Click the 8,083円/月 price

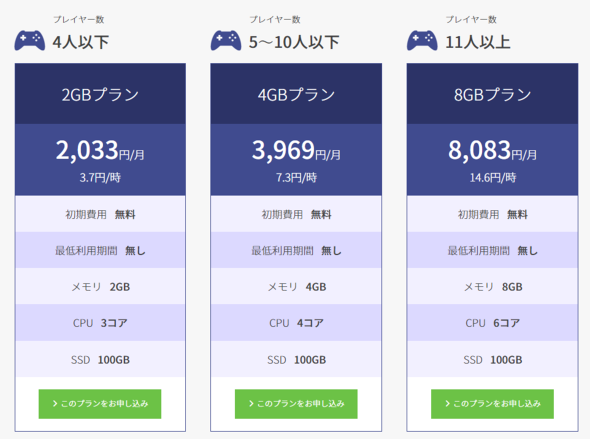(492, 150)
